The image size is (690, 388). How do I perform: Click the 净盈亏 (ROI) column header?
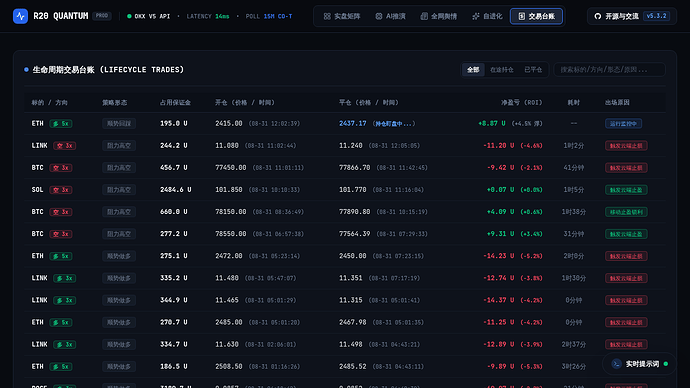(x=521, y=102)
